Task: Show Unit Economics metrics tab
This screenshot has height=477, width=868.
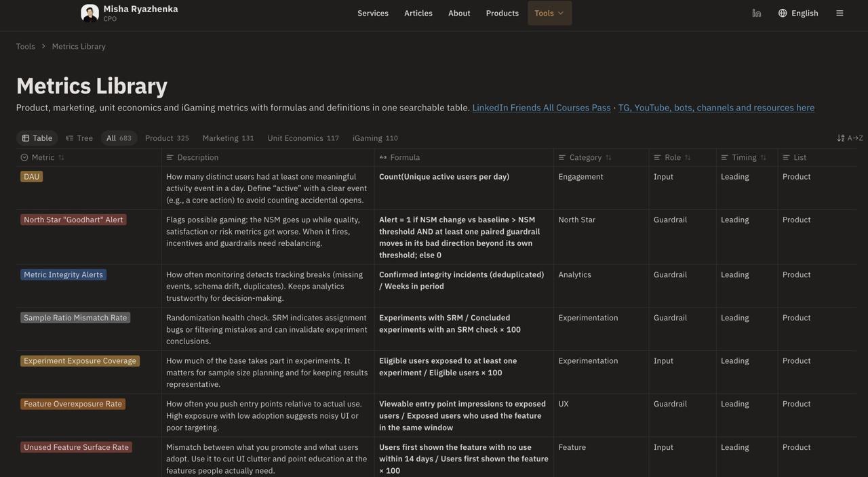Action: [x=303, y=138]
